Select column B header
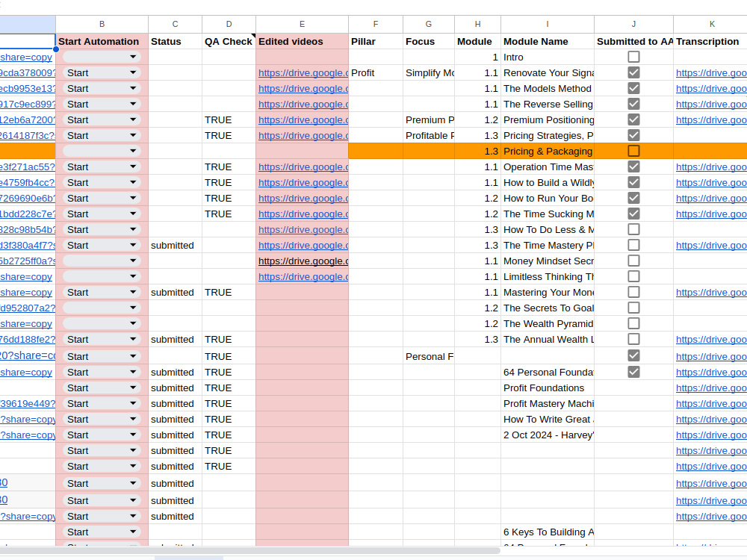747x560 pixels. [102, 25]
